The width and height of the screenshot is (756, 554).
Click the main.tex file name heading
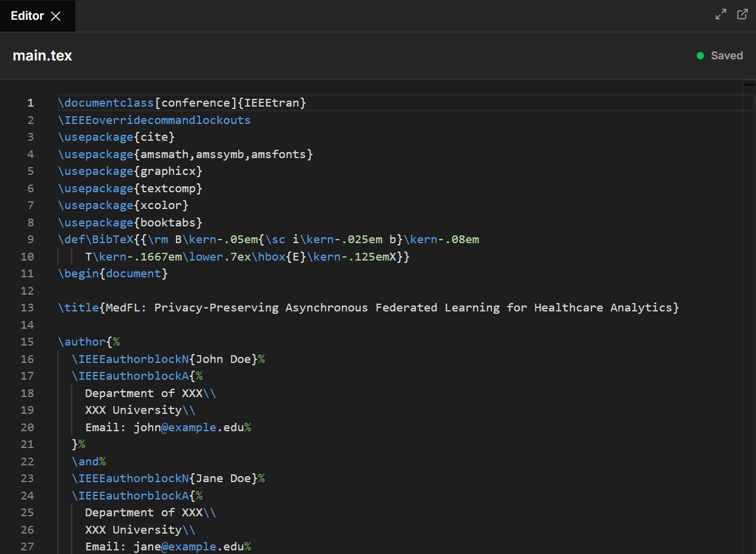pos(42,56)
